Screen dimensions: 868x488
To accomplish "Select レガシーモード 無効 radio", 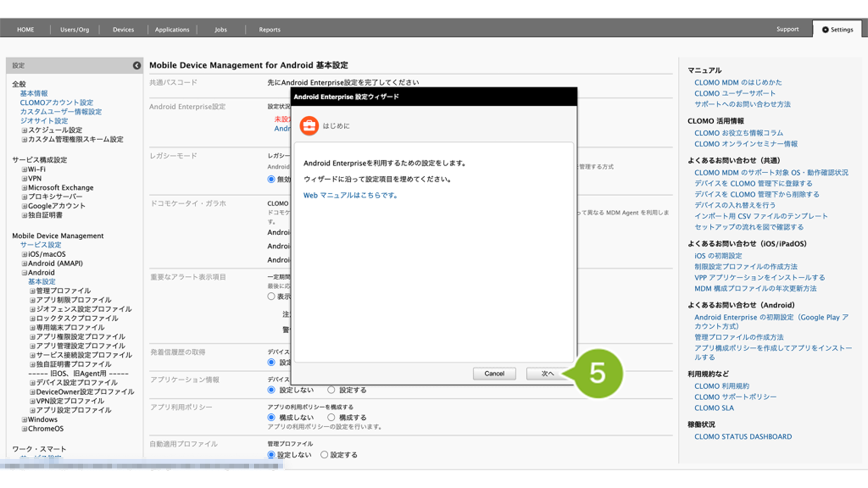I will click(271, 179).
